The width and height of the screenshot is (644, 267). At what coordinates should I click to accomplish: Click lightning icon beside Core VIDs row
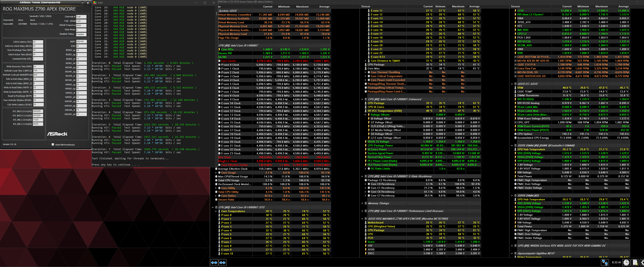pos(220,49)
